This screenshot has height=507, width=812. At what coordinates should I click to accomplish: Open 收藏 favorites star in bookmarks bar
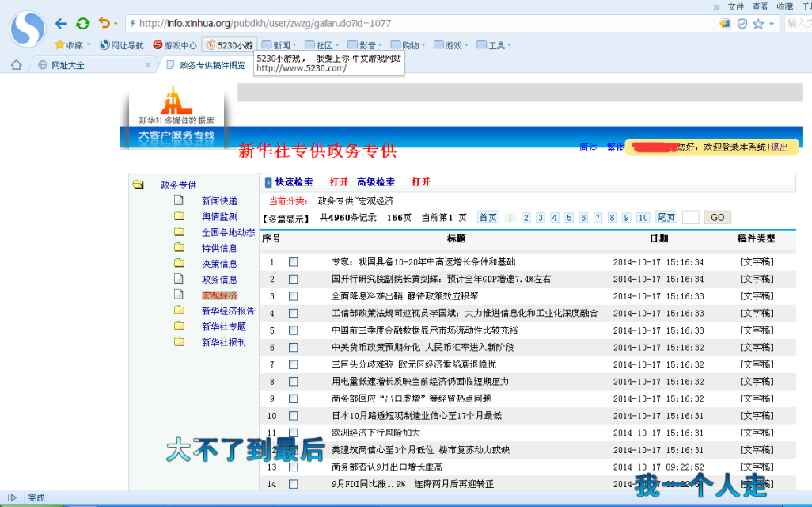(72, 45)
